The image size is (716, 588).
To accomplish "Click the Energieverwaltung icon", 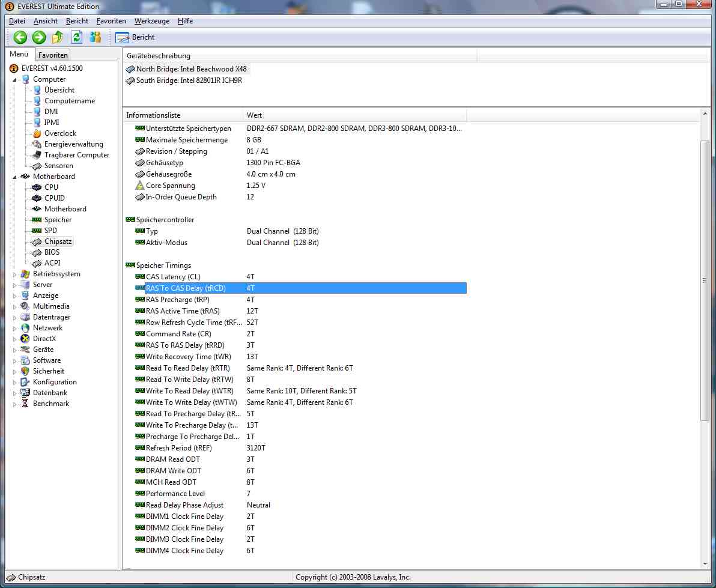I will coord(37,144).
